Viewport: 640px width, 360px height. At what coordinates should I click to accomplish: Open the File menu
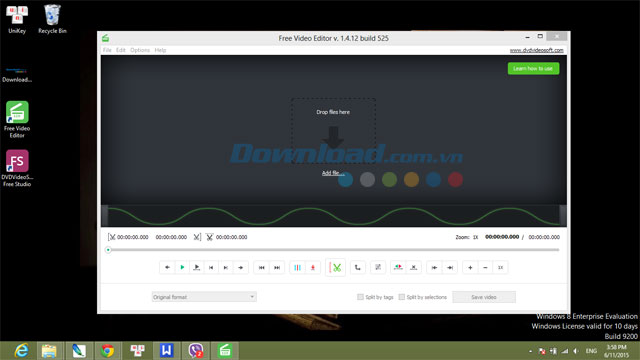107,50
